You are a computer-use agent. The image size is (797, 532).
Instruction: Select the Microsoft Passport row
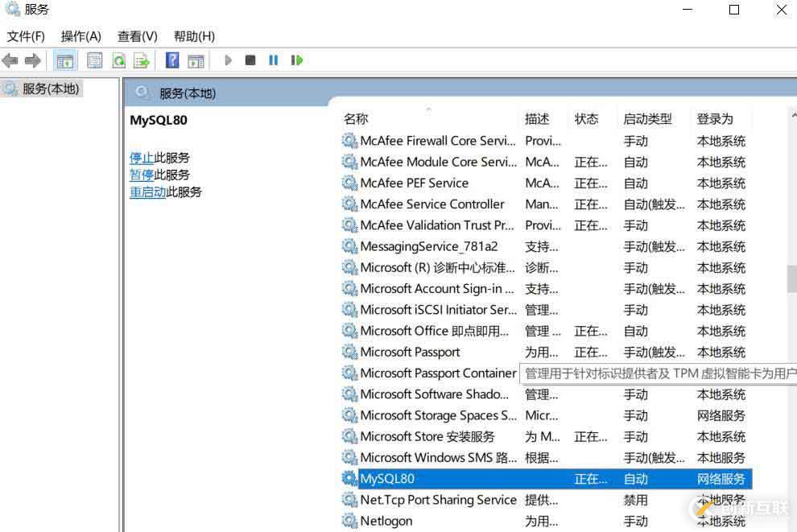[x=547, y=353]
